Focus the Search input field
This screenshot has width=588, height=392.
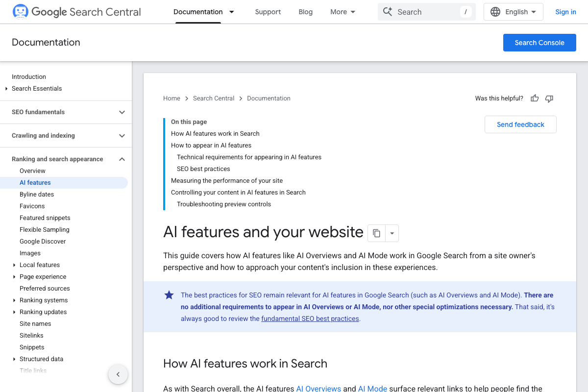(427, 12)
